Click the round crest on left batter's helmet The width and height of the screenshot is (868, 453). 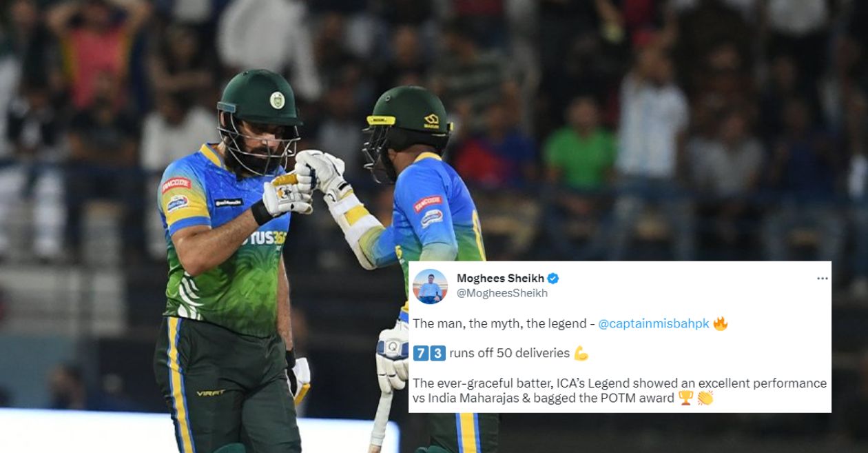[x=277, y=100]
